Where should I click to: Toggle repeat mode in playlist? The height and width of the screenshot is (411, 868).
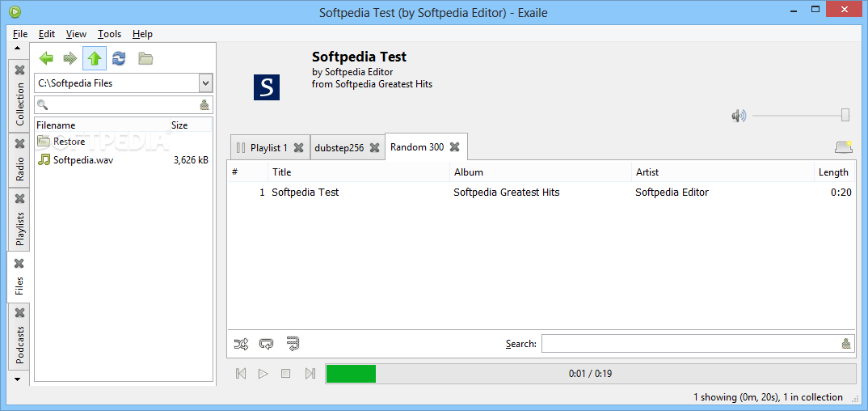click(266, 344)
